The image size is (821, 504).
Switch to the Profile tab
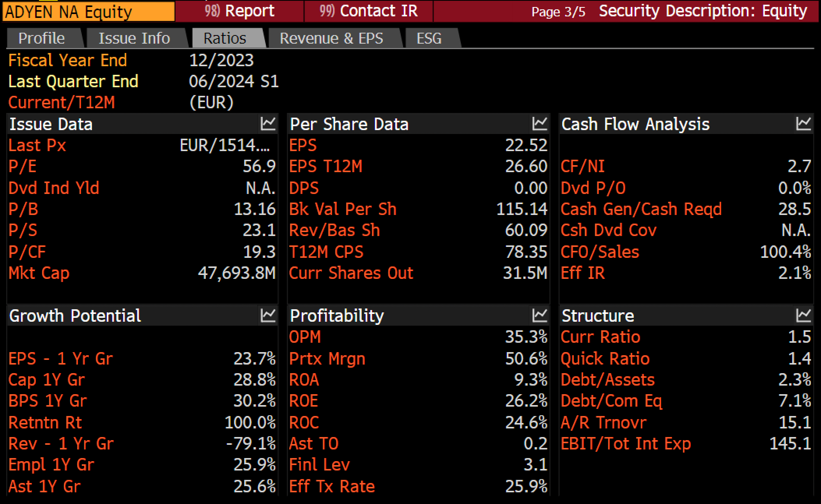[42, 38]
